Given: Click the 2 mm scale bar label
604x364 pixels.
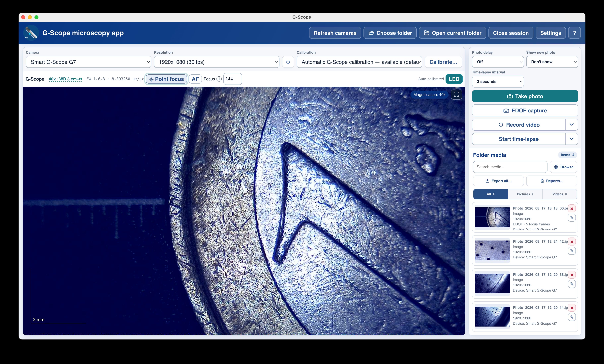Looking at the screenshot, I should click(x=39, y=320).
